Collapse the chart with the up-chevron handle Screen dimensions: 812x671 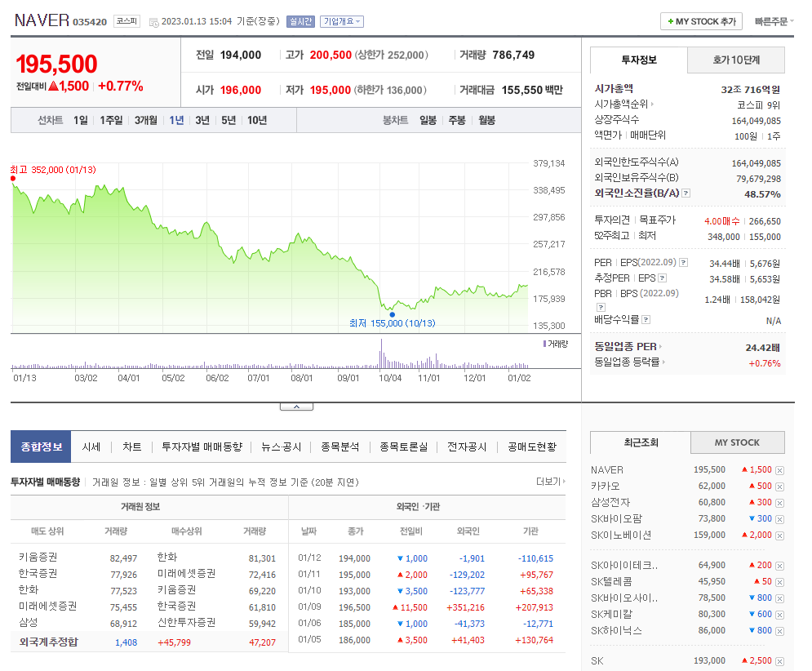[x=296, y=407]
